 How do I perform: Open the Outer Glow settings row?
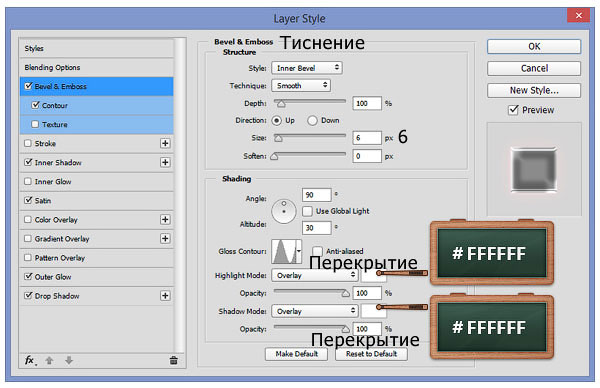(x=96, y=277)
